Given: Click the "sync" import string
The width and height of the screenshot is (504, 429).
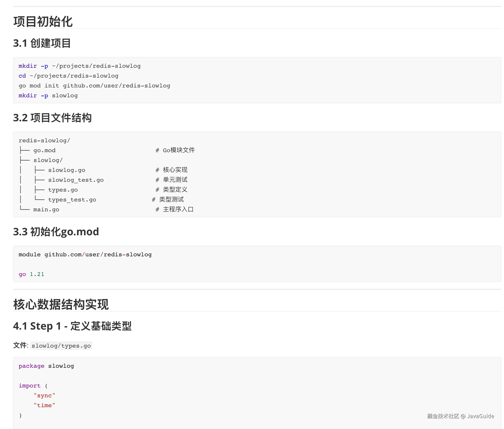Looking at the screenshot, I should pyautogui.click(x=45, y=395).
